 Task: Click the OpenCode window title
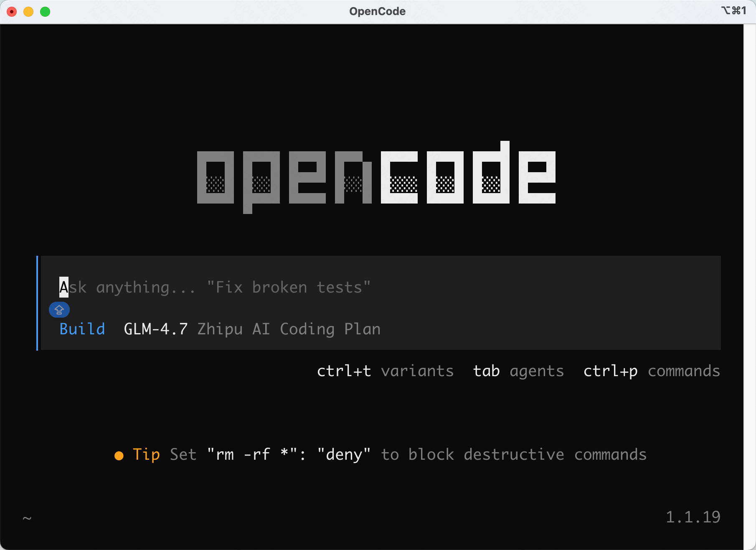coord(378,11)
